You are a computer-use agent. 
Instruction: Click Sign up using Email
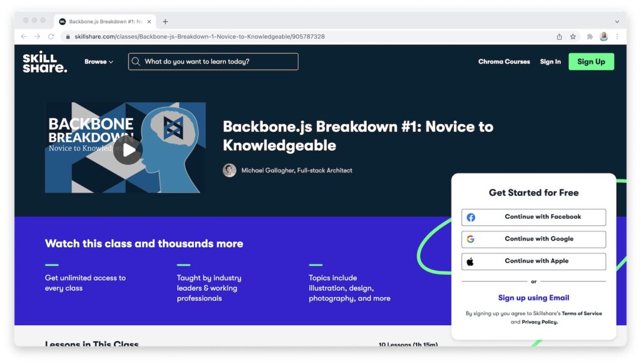point(533,298)
